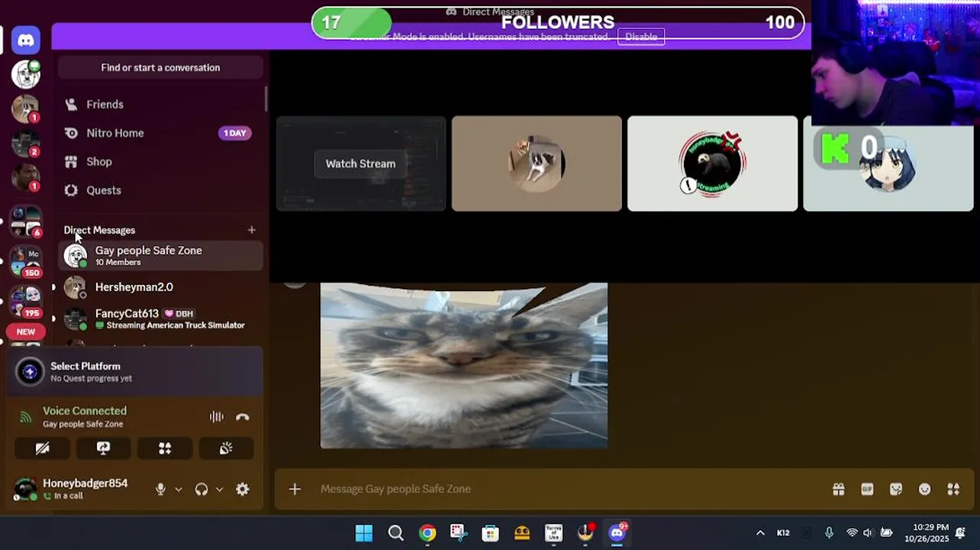Open server with 150 notification badge
Viewport: 980px width, 550px height.
(x=26, y=260)
